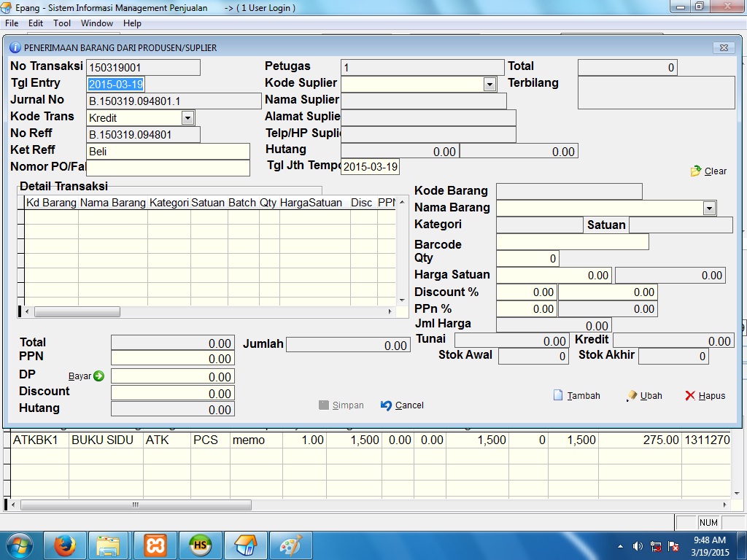The width and height of the screenshot is (747, 560).
Task: Click the green Bayar arrow icon
Action: [98, 376]
